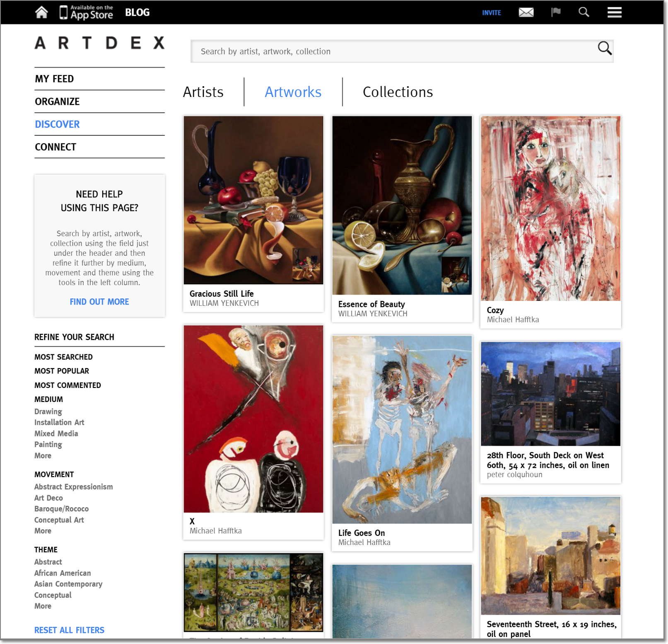Screen dimensions: 668x644
Task: Open MY FEED in sidebar
Action: click(54, 79)
